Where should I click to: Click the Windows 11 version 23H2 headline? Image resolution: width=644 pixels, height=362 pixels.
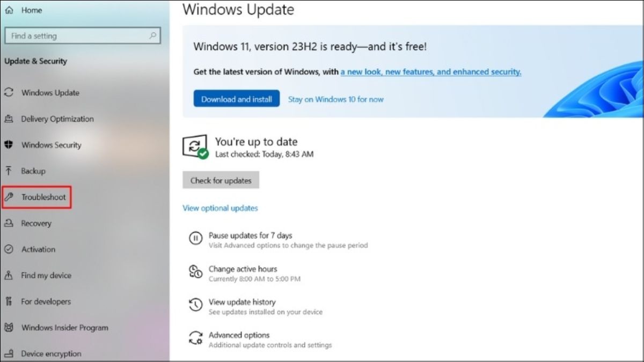coord(310,47)
